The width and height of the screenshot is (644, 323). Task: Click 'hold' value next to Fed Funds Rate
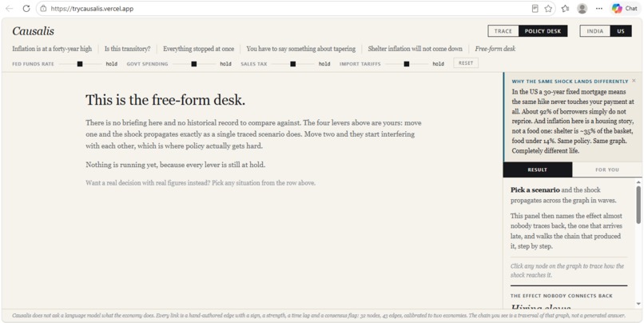111,64
